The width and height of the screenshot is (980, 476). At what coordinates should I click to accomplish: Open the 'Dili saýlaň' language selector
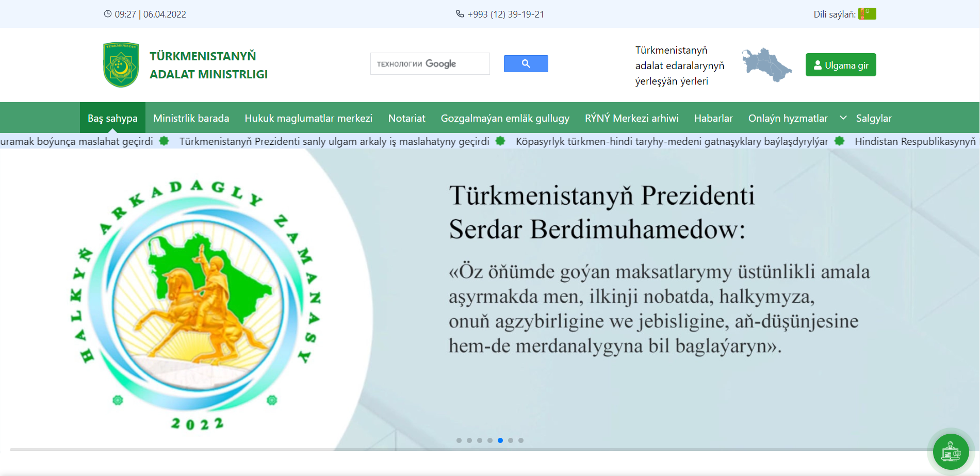coord(834,14)
